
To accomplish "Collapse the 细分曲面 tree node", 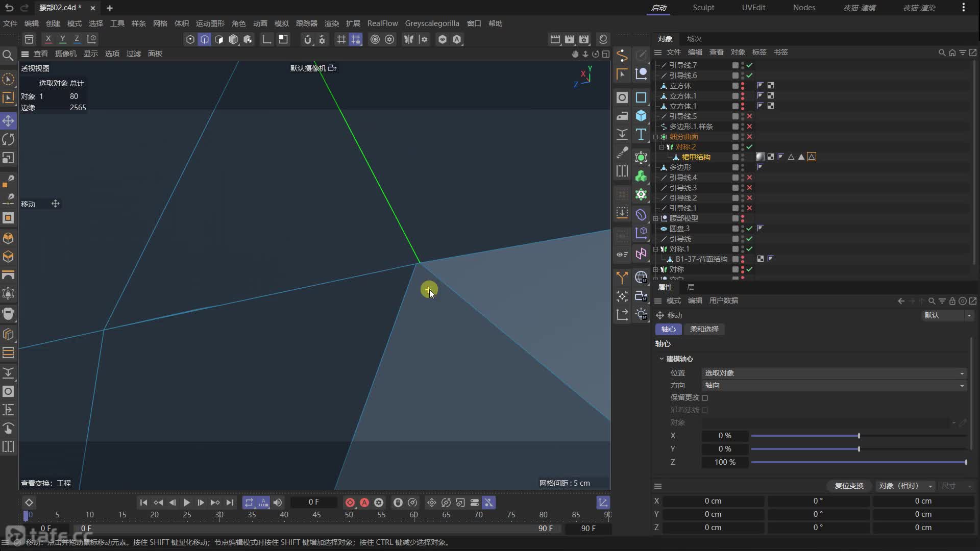I will click(656, 137).
